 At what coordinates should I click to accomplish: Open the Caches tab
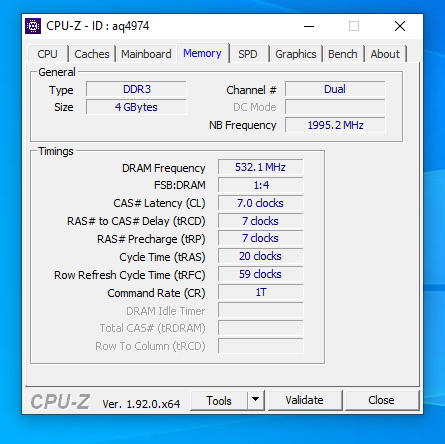click(92, 54)
